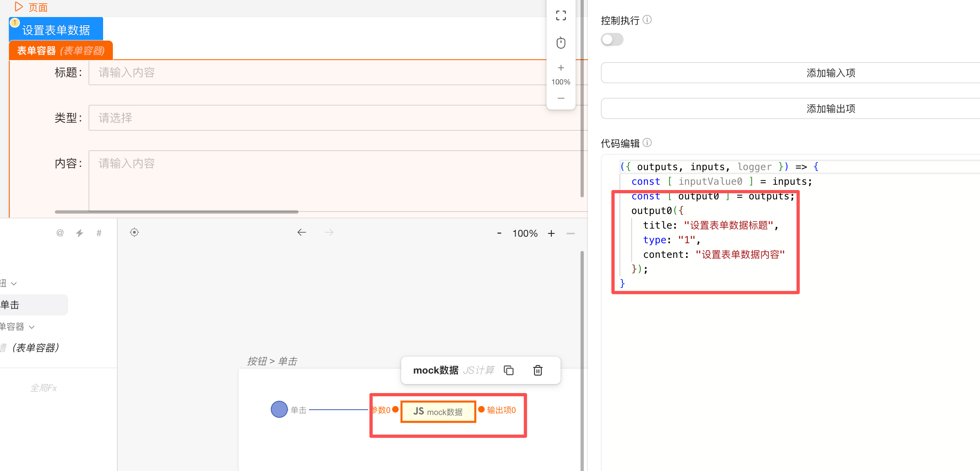Viewport: 980px width, 471px height.
Task: Select 单击 event item in sidebar
Action: [x=32, y=305]
